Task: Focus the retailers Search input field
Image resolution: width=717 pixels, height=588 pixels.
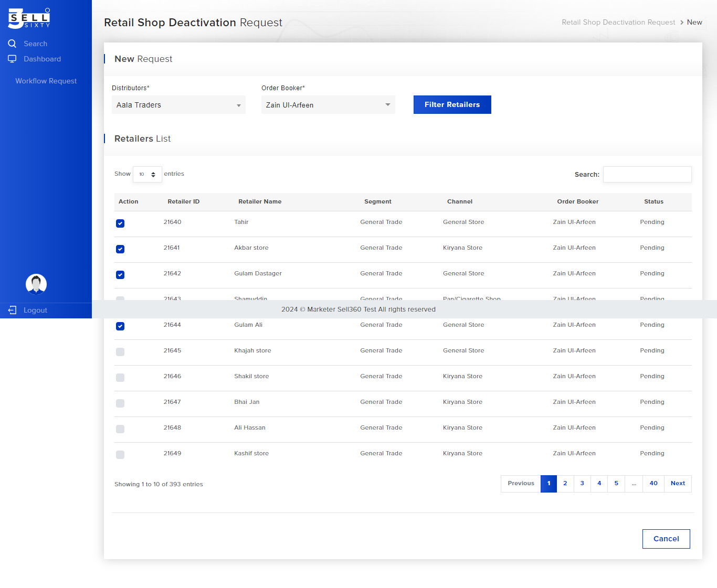Action: (647, 175)
